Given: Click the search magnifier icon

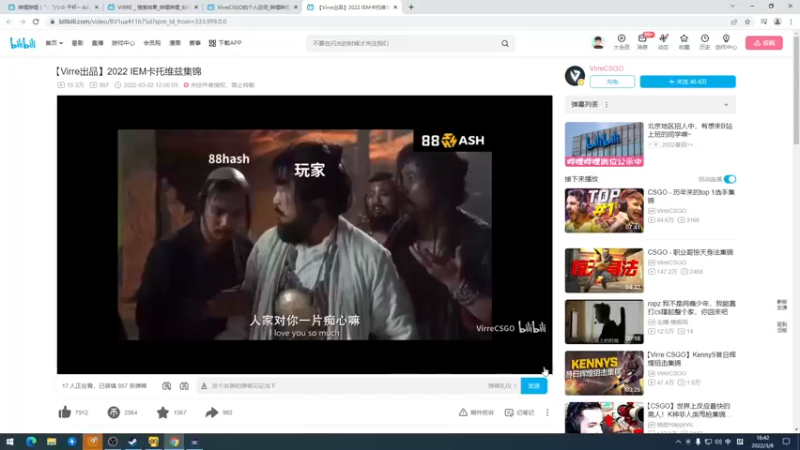Looking at the screenshot, I should [505, 44].
